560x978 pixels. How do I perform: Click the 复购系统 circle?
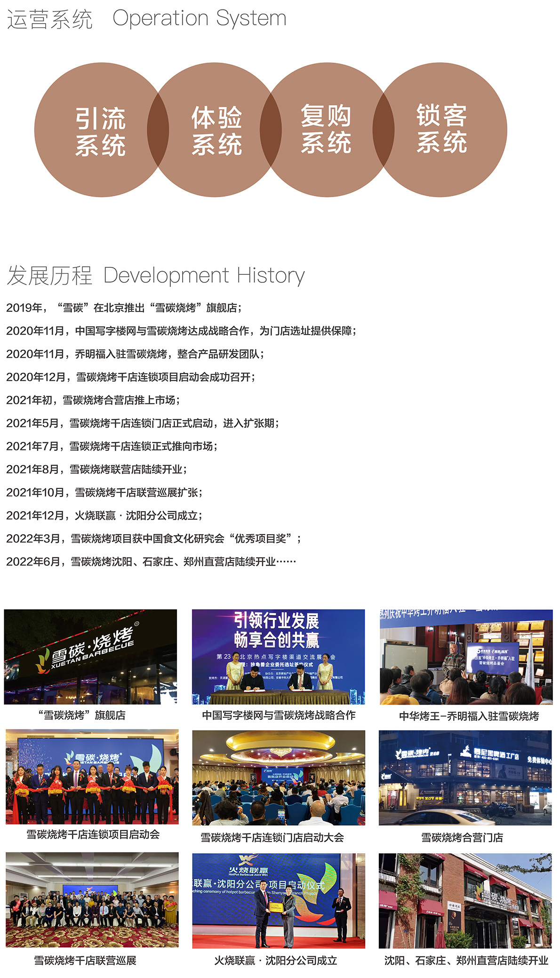327,130
